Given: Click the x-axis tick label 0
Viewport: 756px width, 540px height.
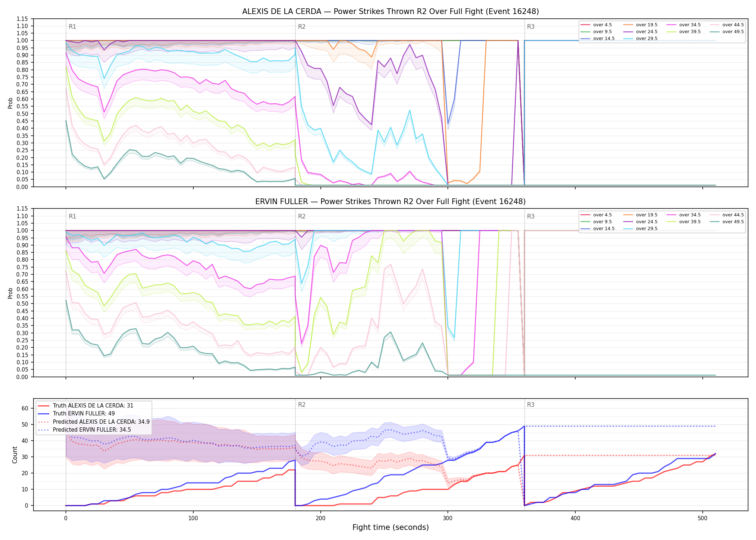Looking at the screenshot, I should (x=66, y=518).
